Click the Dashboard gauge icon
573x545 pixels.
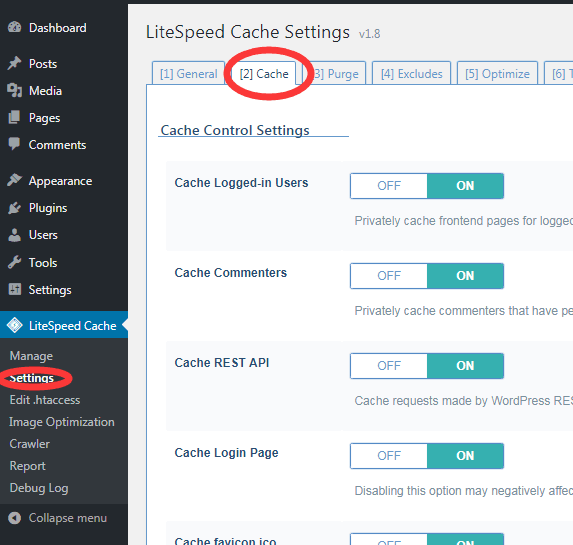[15, 27]
